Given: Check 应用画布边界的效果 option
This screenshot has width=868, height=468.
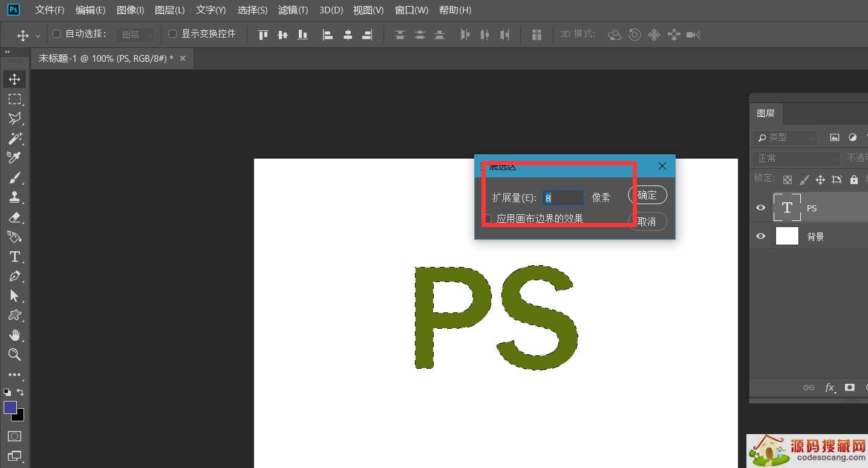Looking at the screenshot, I should click(488, 219).
